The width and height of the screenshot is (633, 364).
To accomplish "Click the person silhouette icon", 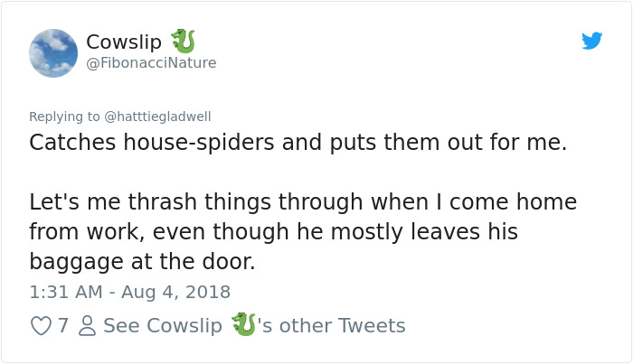I will tap(87, 325).
